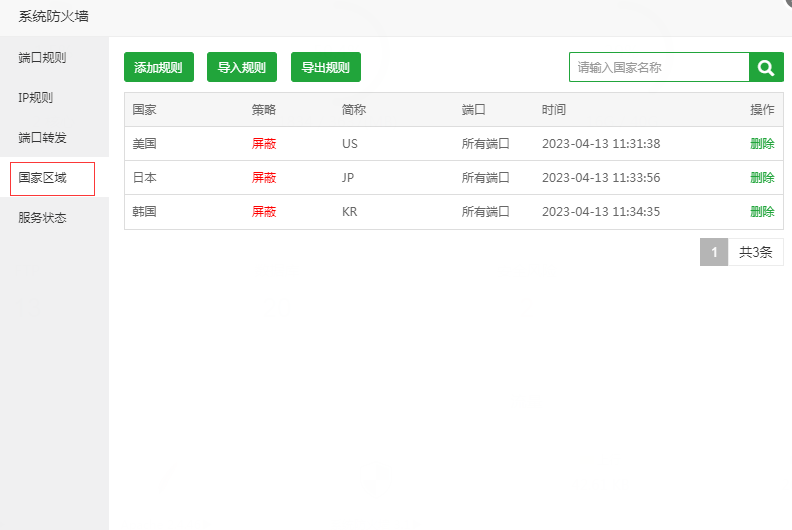Delete the 韩国 rule
Viewport: 792px width, 530px height.
[762, 211]
